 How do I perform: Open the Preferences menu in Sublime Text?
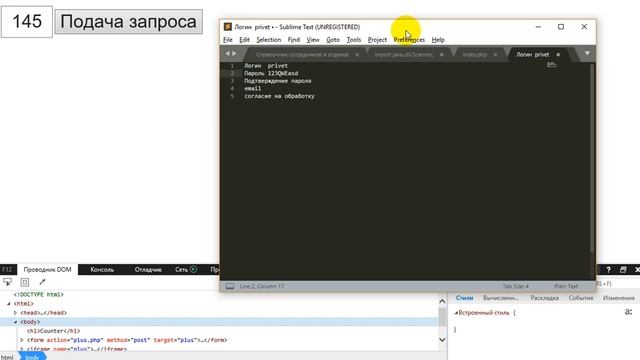pos(409,40)
